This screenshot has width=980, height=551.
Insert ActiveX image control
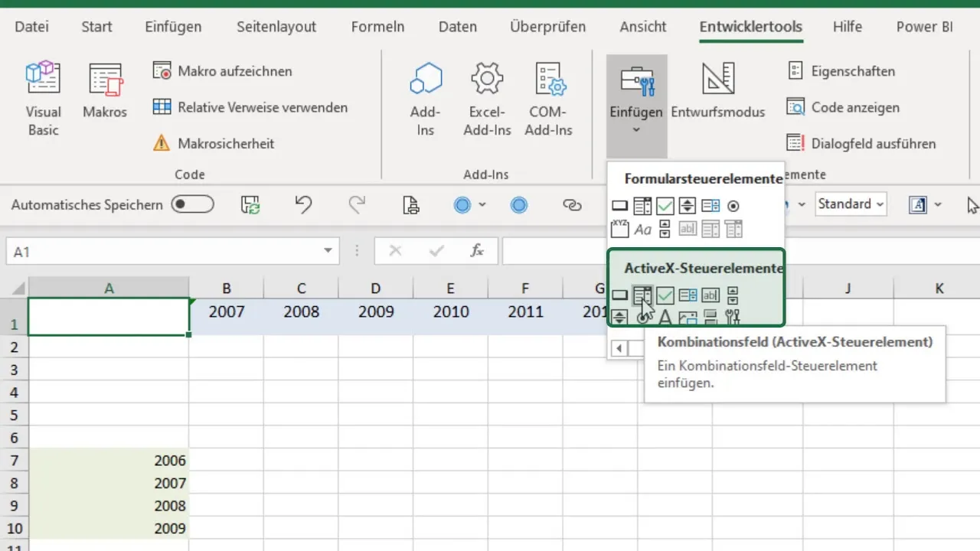(x=688, y=318)
